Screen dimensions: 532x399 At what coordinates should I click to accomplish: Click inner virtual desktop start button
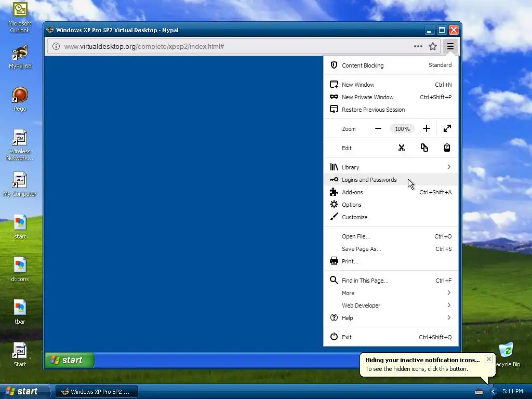[70, 360]
